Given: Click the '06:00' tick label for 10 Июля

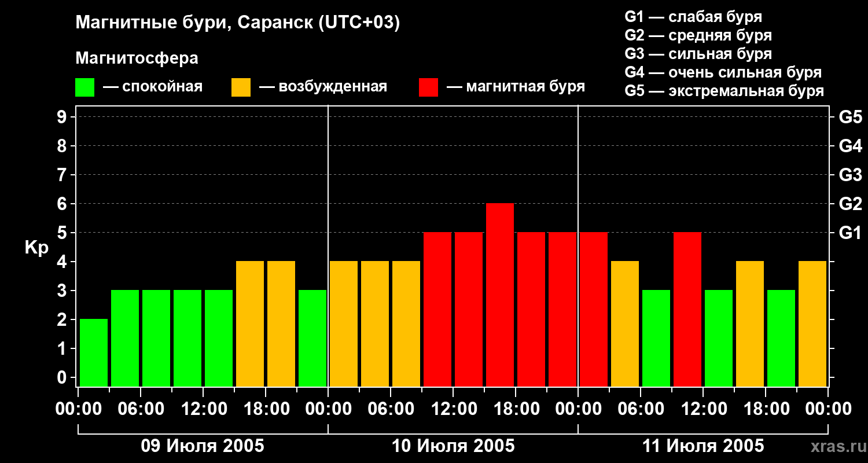Looking at the screenshot, I should (x=391, y=409).
